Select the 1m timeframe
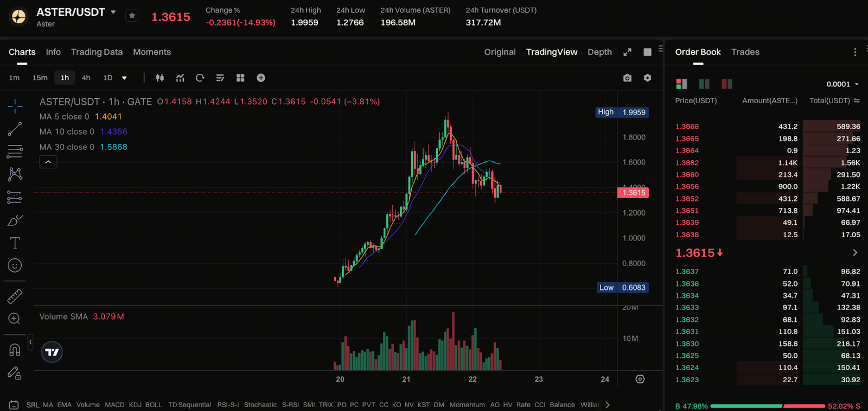868x411 pixels. (x=15, y=78)
